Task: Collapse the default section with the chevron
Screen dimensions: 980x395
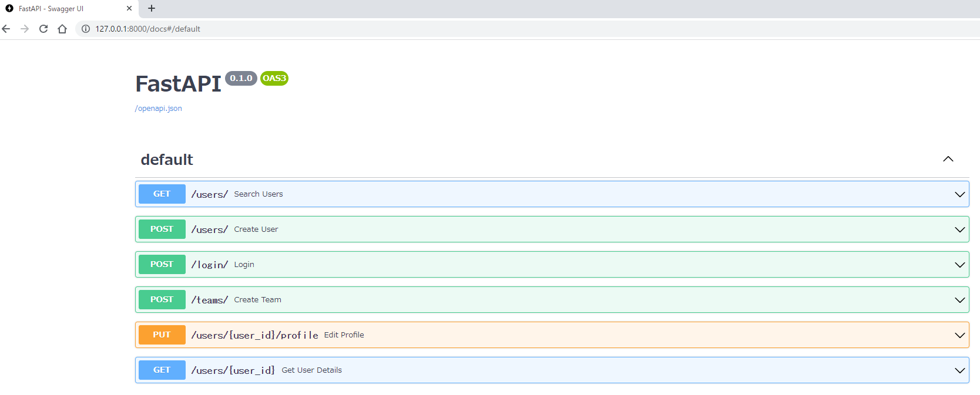Action: tap(948, 159)
